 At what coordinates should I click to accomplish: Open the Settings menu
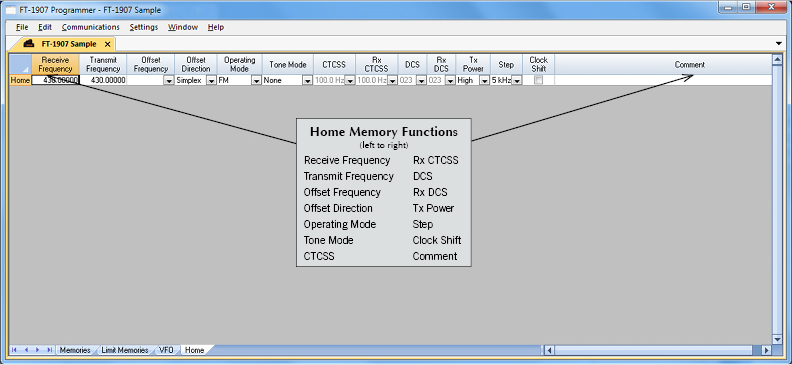pos(143,27)
